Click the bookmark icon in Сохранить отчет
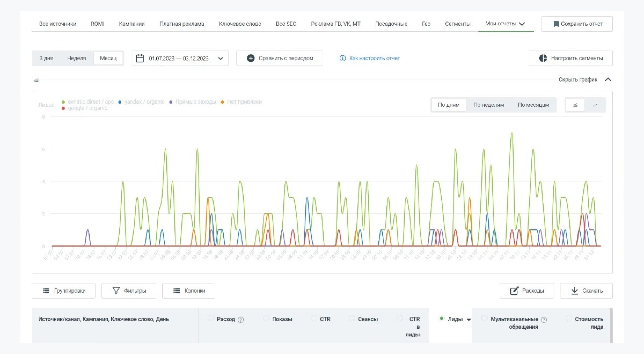This screenshot has height=354, width=644. [x=556, y=24]
